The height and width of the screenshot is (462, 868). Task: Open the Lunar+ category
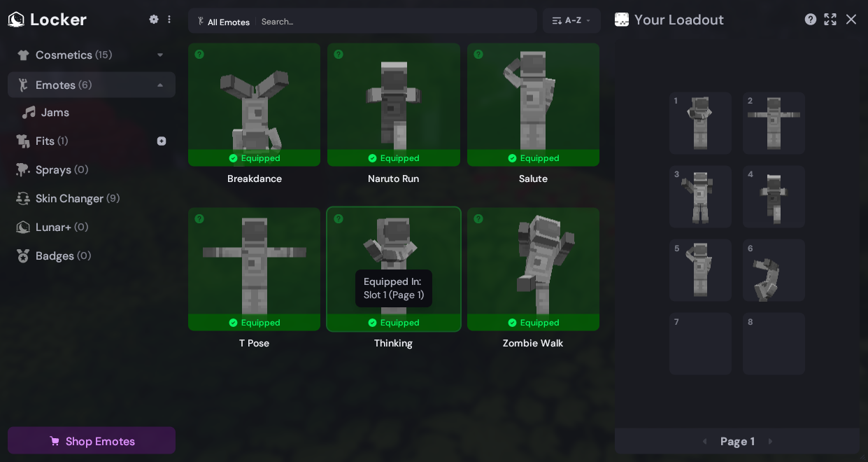[92, 227]
